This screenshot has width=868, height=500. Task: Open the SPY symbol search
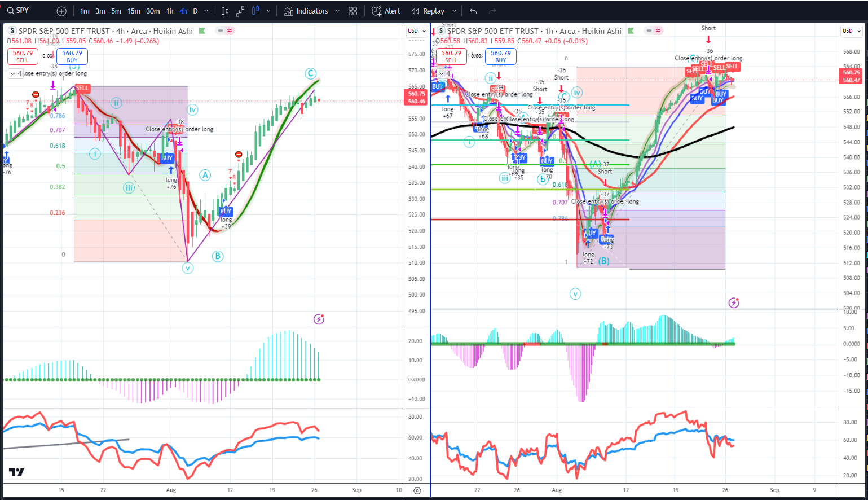click(18, 11)
